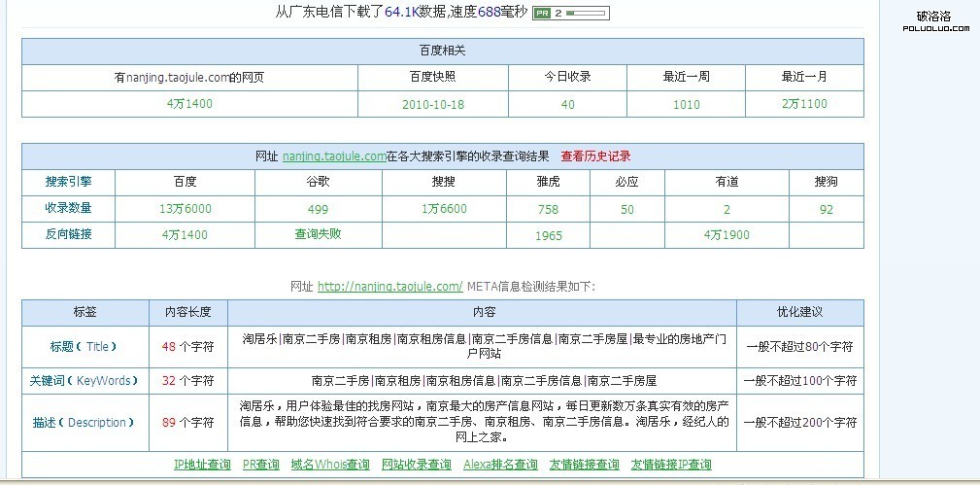Viewport: 980px width, 485px height.
Task: Open Alexa排名查询 link
Action: 500,465
